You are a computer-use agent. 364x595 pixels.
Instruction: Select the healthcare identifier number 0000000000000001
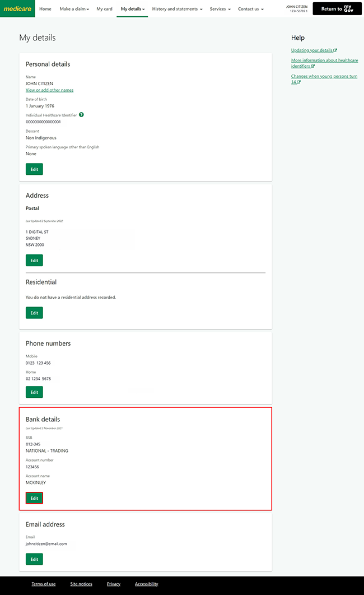[43, 122]
